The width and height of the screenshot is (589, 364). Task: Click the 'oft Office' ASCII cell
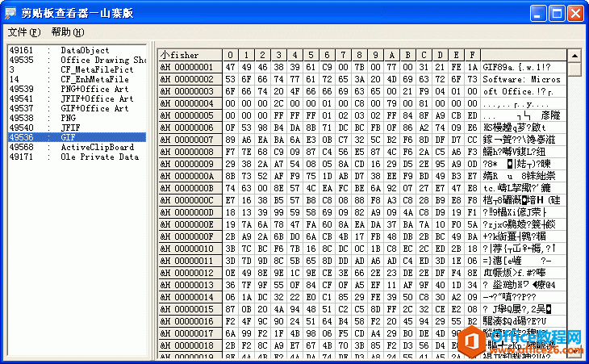524,91
